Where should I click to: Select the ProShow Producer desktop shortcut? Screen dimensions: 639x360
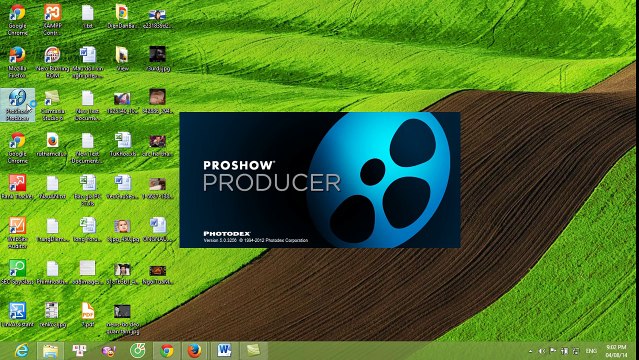point(18,105)
